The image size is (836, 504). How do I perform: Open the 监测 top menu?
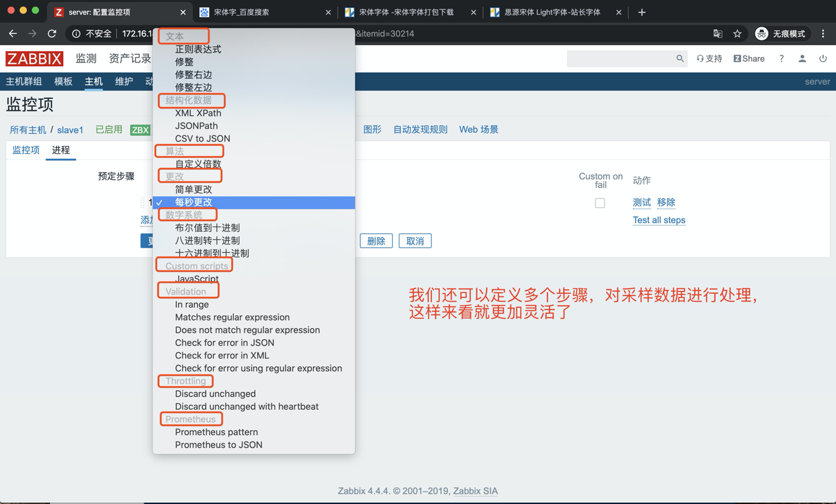point(86,58)
